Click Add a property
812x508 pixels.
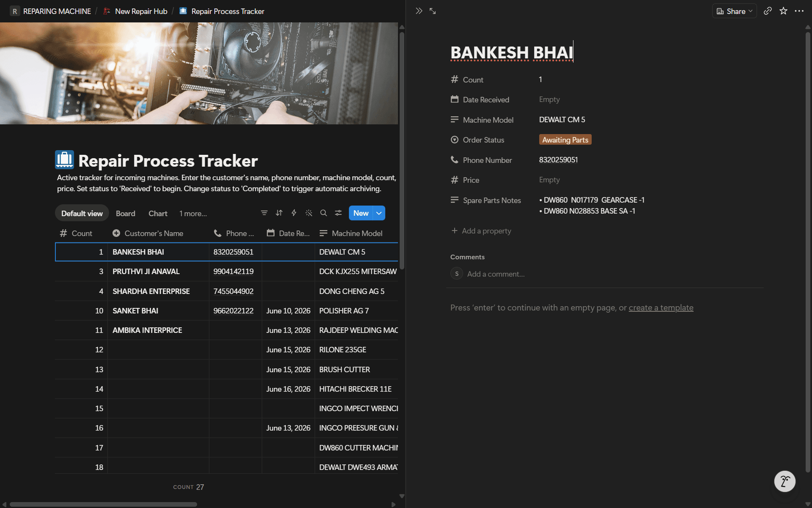coord(481,231)
